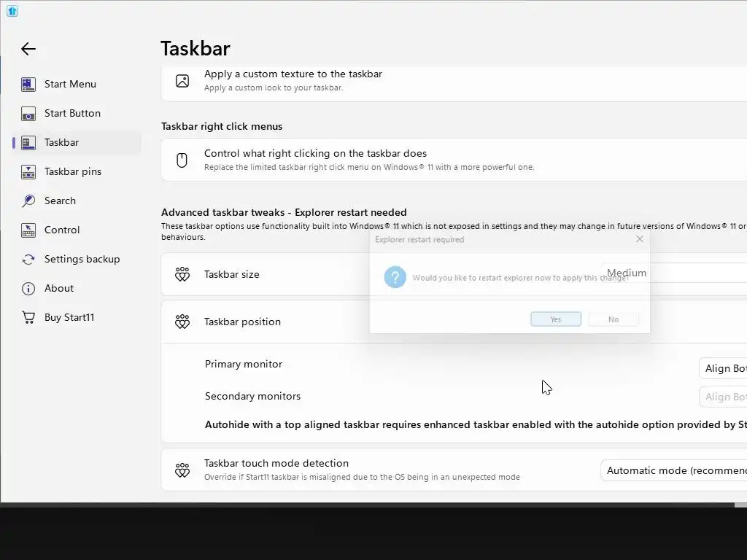Image resolution: width=747 pixels, height=560 pixels.
Task: Click the mouse icon for right click menus
Action: 182,160
